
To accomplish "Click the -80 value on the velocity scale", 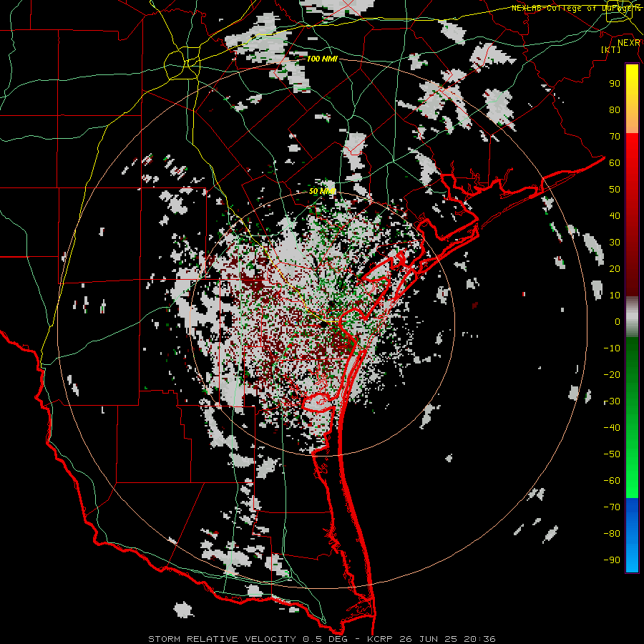I will click(612, 534).
